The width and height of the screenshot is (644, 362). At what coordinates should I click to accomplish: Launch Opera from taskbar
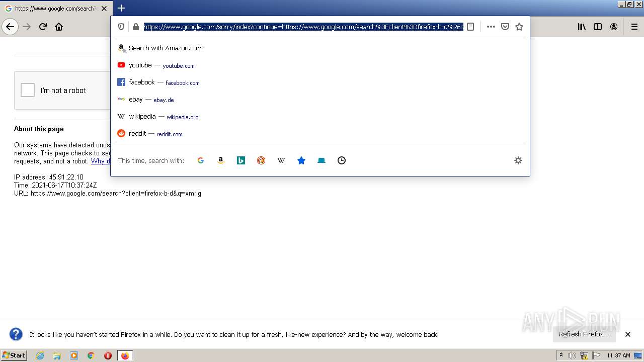108,355
